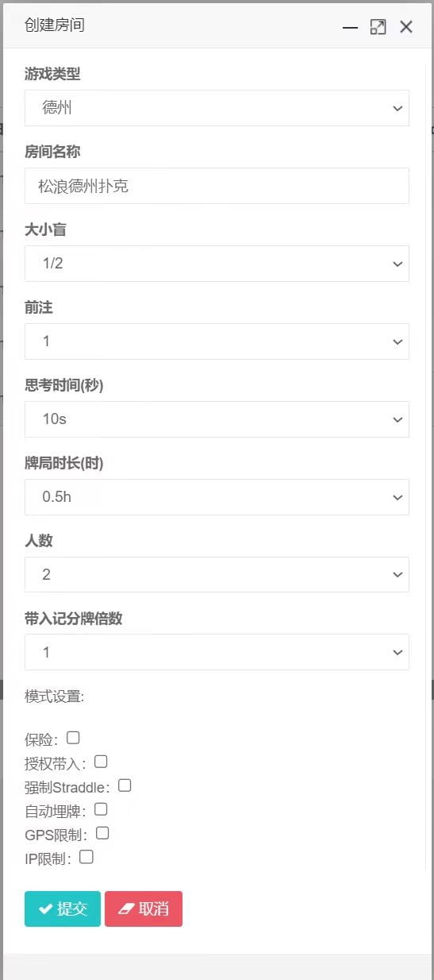Viewport: 434px width, 980px height.
Task: Close the 创建房间 dialog
Action: pos(406,27)
